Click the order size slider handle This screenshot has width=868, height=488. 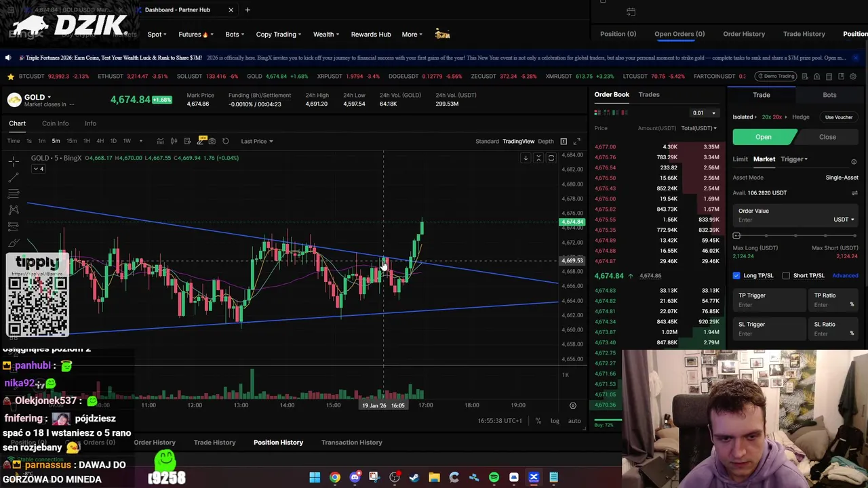(736, 236)
